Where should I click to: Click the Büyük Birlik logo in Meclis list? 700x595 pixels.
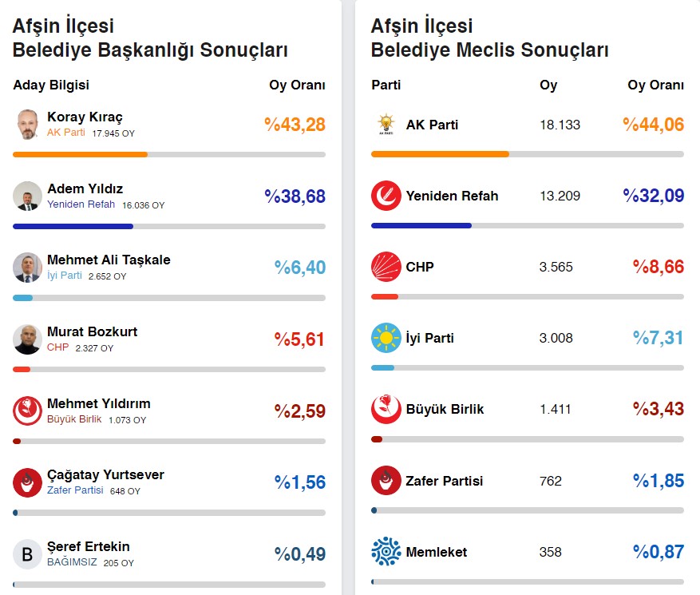386,409
